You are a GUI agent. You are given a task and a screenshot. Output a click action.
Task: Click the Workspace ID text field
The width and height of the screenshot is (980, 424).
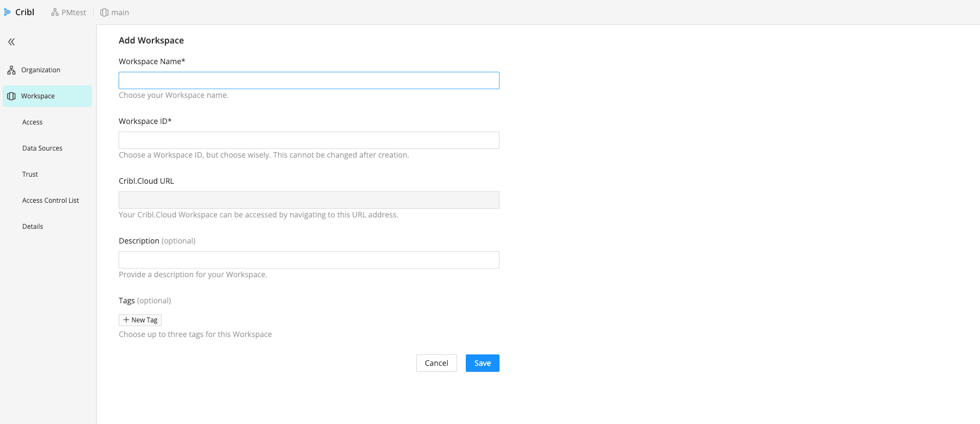pos(309,140)
